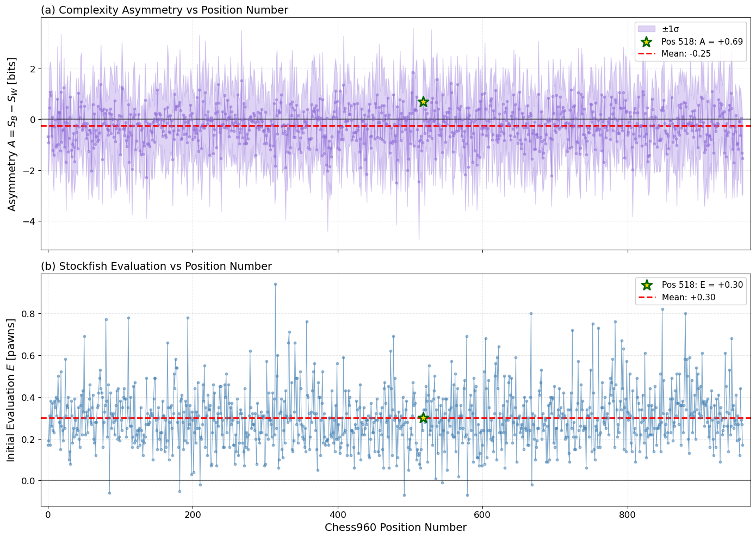Image resolution: width=756 pixels, height=538 pixels.
Task: Click the Complexity Asymmetry panel (a) title
Action: 164,10
